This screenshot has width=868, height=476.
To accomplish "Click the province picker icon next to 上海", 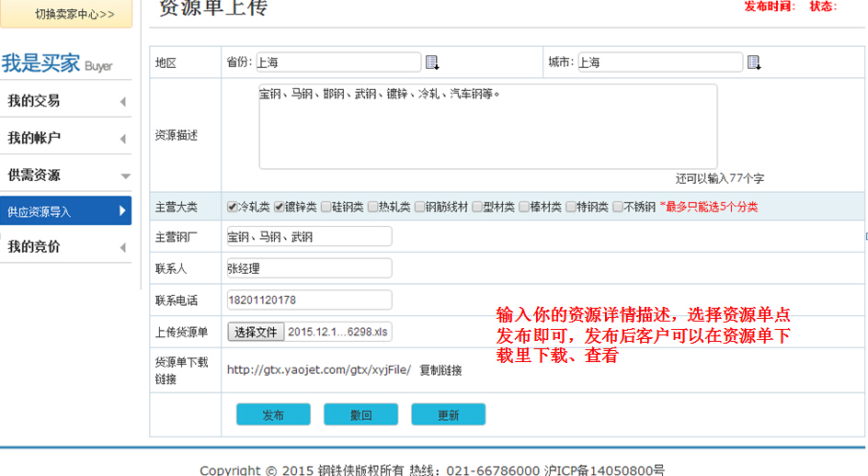I will [x=432, y=62].
